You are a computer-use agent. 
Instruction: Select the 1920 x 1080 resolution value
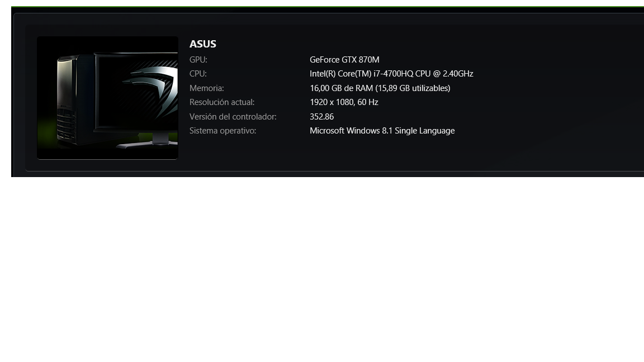coord(332,102)
